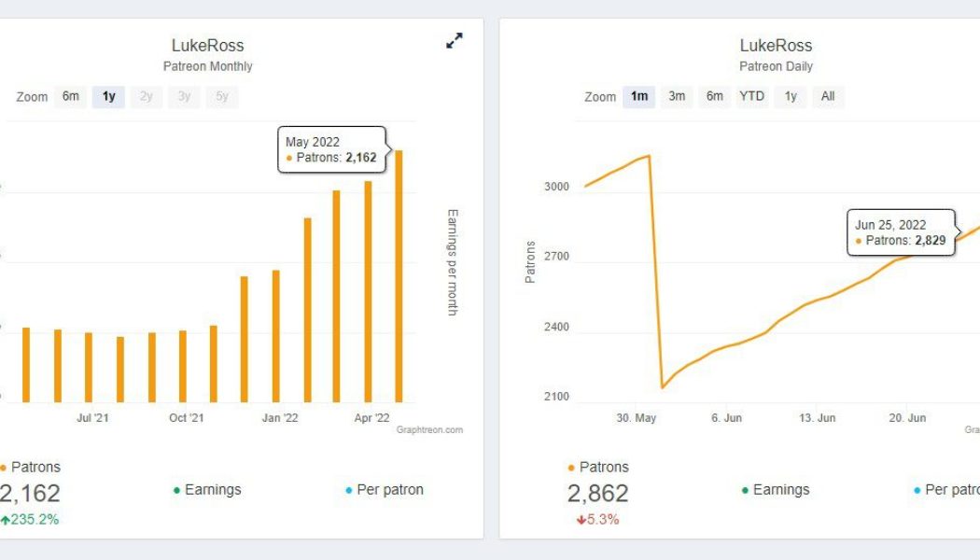The image size is (980, 560).
Task: Select 1y zoom on Patreon Monthly chart
Action: [109, 96]
